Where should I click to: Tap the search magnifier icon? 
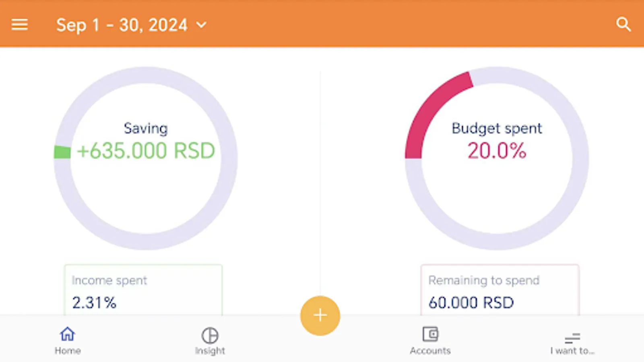[x=623, y=25]
